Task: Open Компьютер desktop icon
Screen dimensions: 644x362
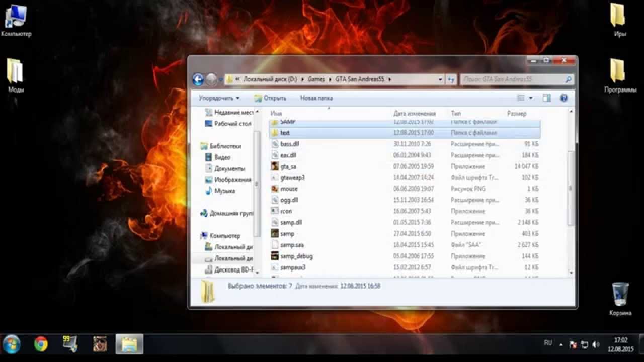Action: click(16, 21)
